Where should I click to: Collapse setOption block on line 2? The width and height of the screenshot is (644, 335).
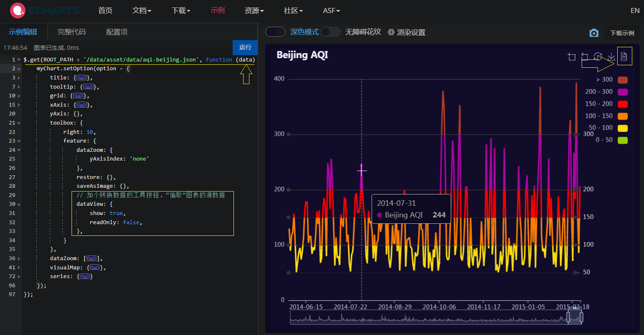[x=19, y=69]
